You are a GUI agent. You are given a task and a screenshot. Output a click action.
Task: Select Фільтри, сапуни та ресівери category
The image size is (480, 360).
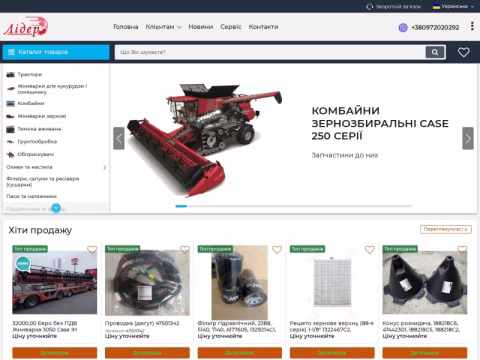(x=43, y=181)
